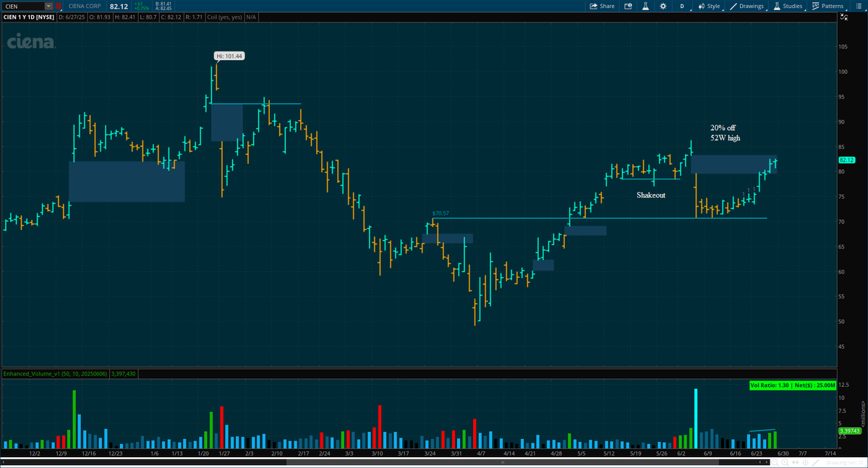Click the 1/27 date on time axis

coord(223,454)
